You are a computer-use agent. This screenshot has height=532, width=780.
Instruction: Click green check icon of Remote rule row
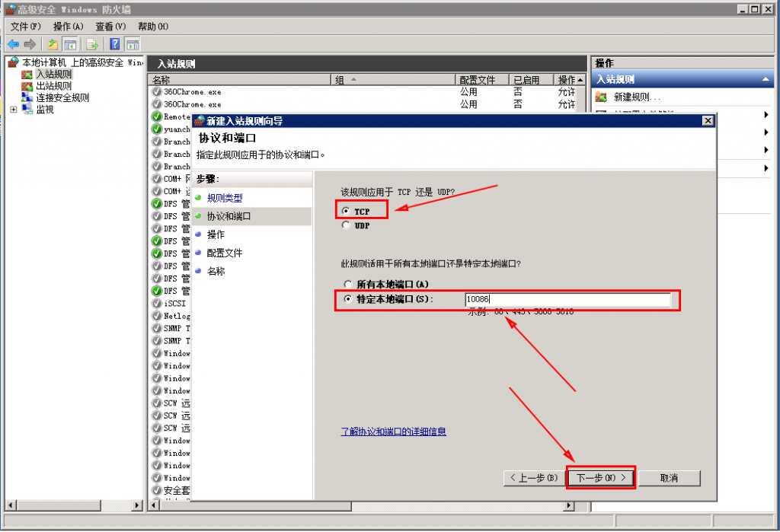point(157,117)
